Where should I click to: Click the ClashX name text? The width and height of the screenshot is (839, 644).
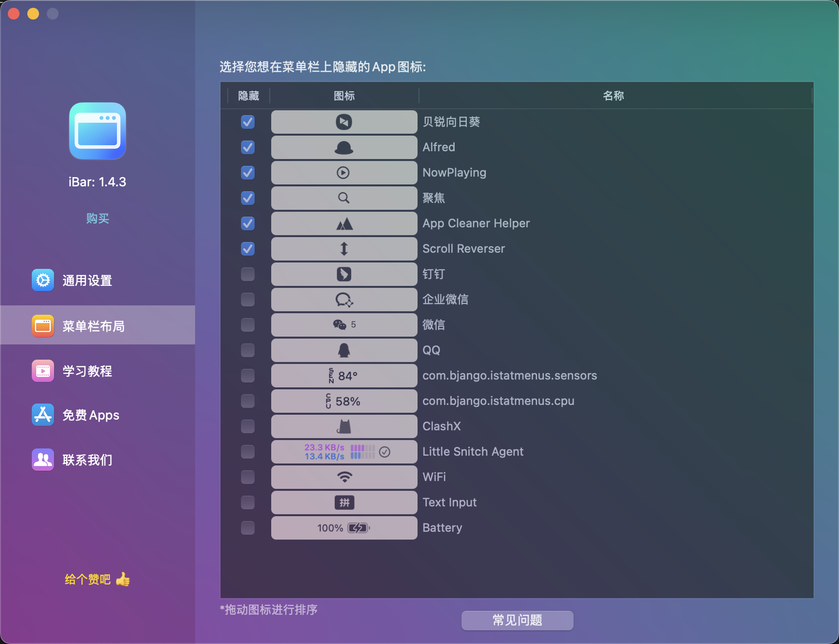(441, 426)
